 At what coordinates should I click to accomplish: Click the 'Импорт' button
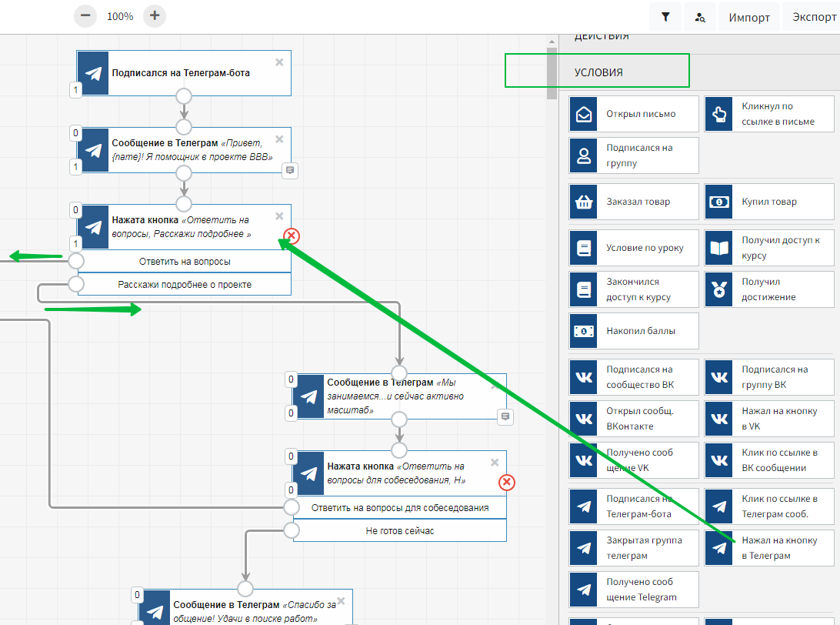[x=749, y=17]
